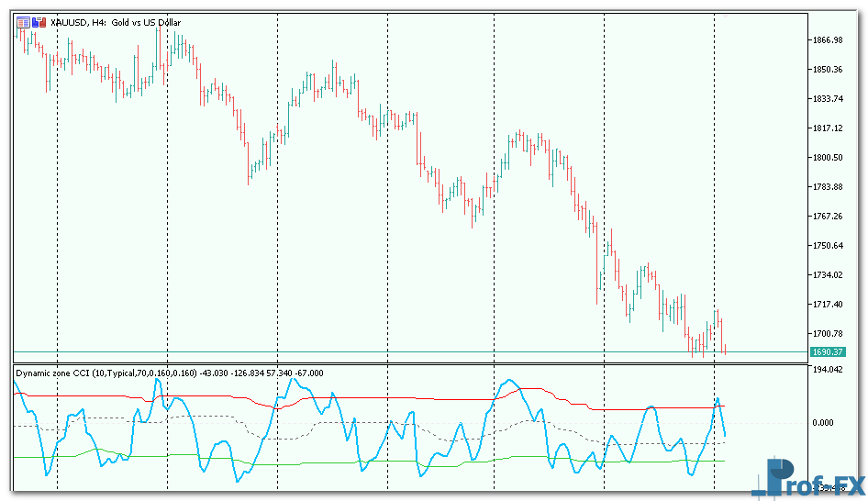
Task: Click 1833.74 on the price scale
Action: pyautogui.click(x=828, y=99)
